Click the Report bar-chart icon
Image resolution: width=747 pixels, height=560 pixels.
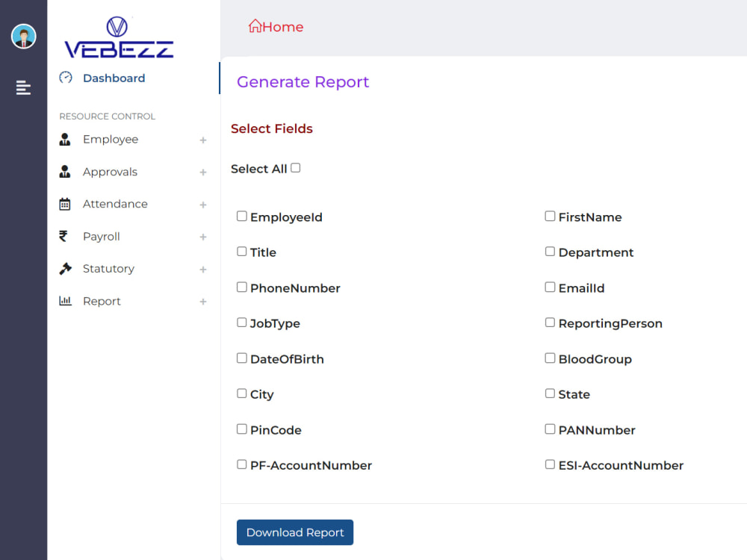point(65,300)
